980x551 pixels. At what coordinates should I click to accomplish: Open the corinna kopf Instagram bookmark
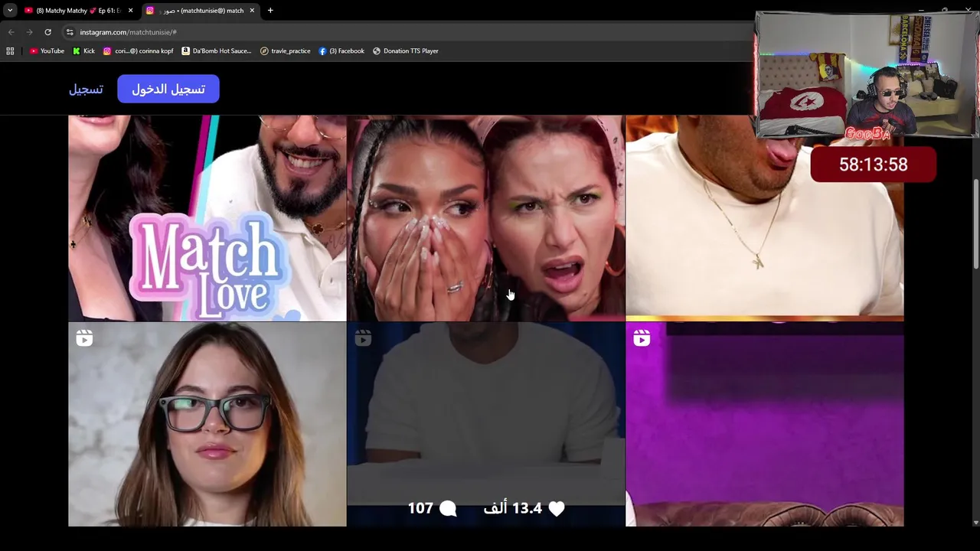(x=138, y=51)
